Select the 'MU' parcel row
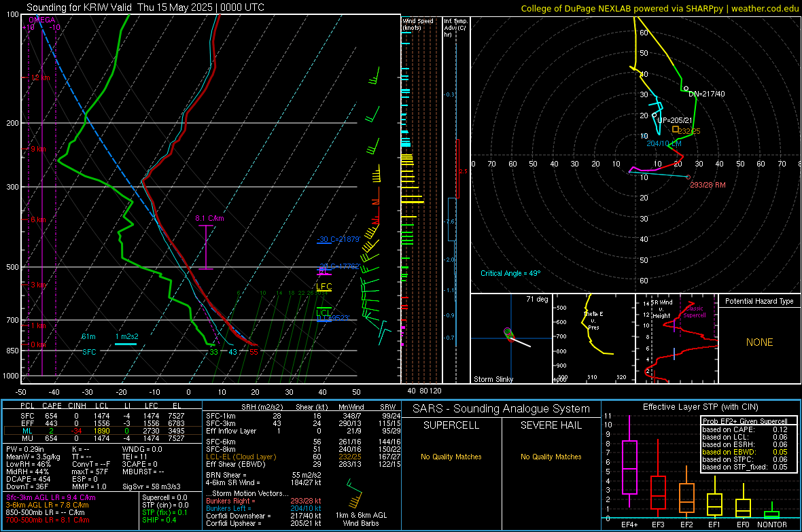The width and height of the screenshot is (802, 532). click(103, 438)
